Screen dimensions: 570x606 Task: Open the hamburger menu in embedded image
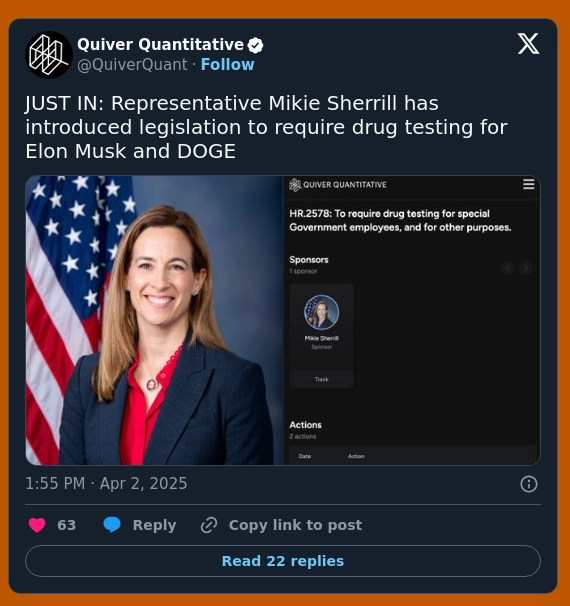[x=529, y=184]
